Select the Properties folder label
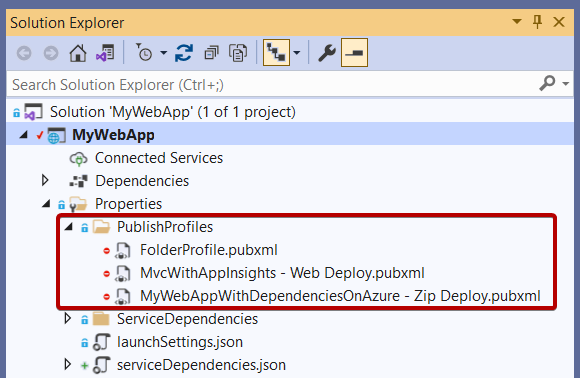Screen dimensions: 580x378 [128, 204]
